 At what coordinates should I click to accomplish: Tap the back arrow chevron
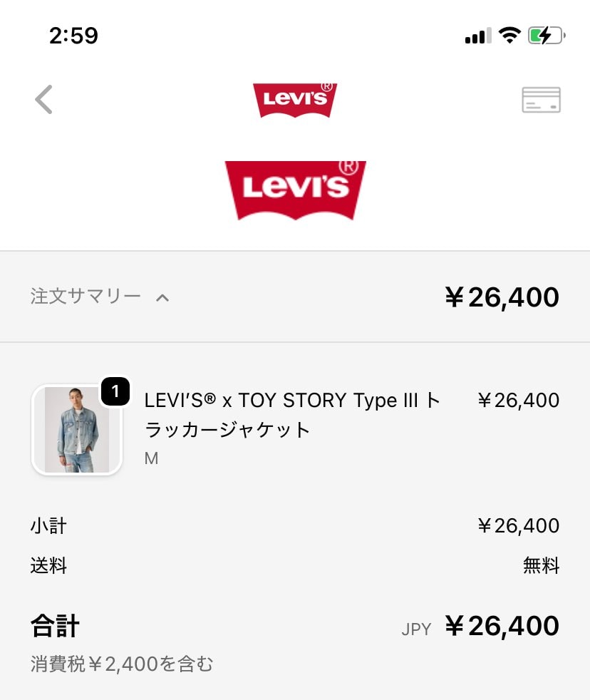44,100
